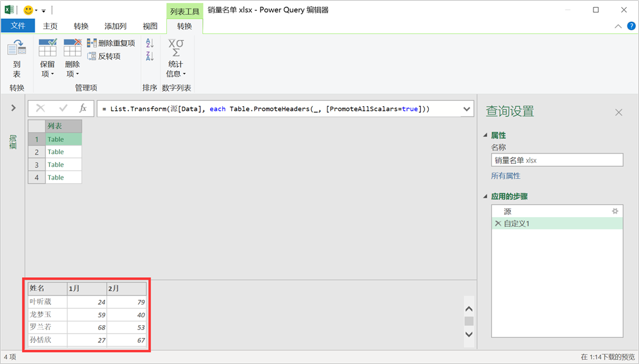Open the 所有属性 link
The image size is (639, 364).
click(x=505, y=176)
